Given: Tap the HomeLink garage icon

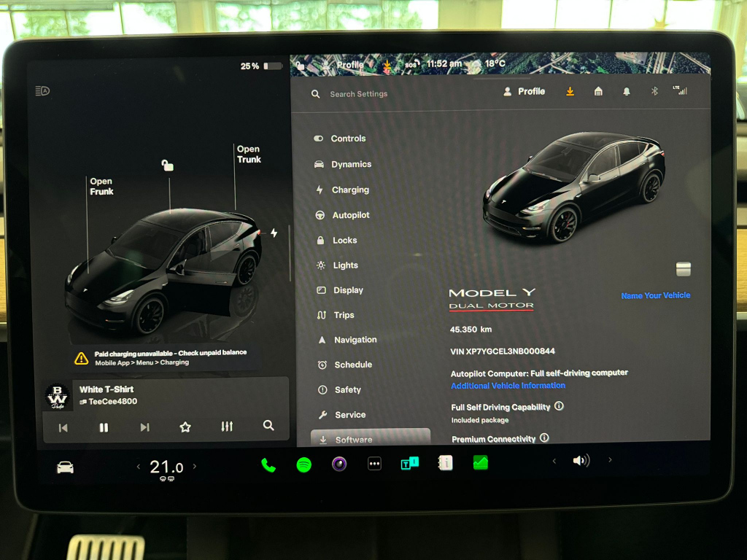Looking at the screenshot, I should 598,91.
